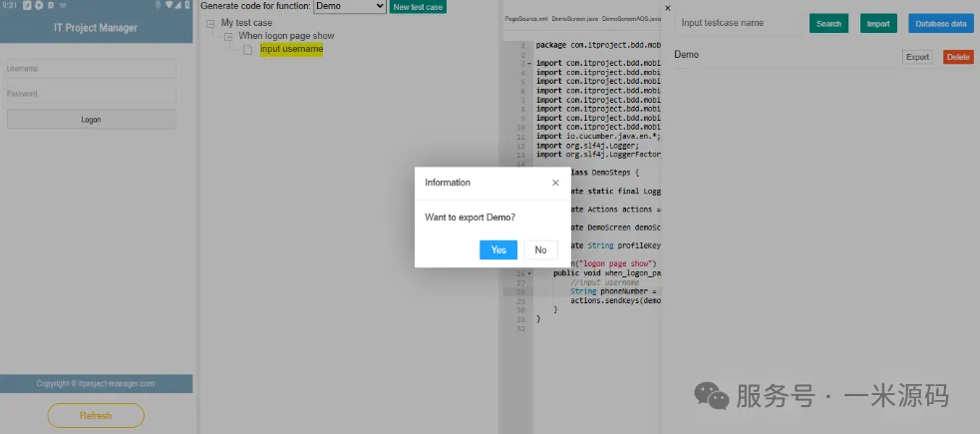Toggle the code fold arrow on line 3
Viewport: 980px width, 434px height.
point(529,64)
